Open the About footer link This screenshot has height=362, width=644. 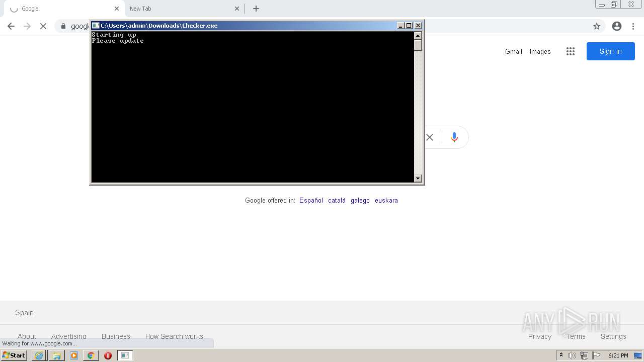point(27,336)
